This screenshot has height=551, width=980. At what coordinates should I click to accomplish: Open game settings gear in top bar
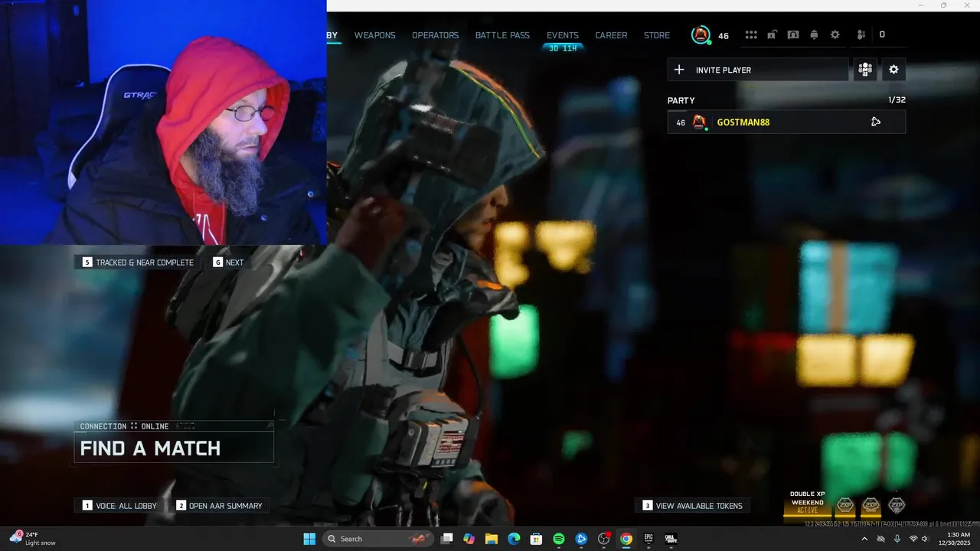pyautogui.click(x=835, y=35)
